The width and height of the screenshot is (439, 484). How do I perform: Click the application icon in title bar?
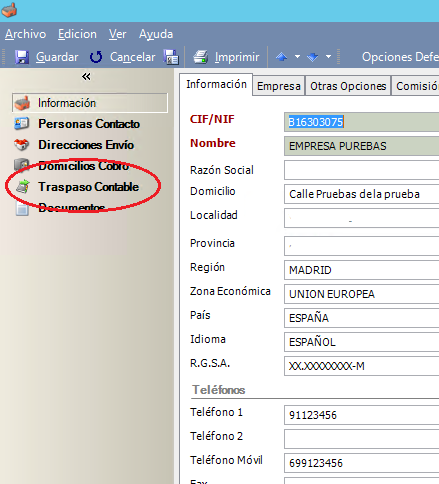tap(9, 10)
